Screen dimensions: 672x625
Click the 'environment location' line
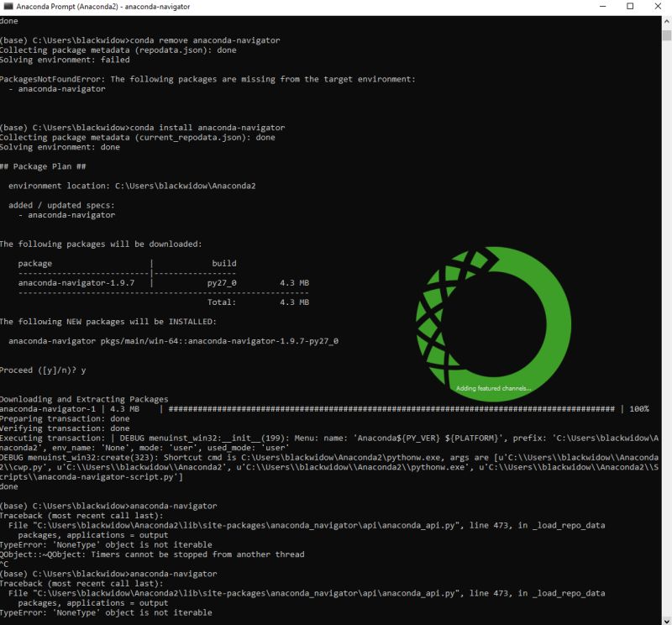point(132,186)
